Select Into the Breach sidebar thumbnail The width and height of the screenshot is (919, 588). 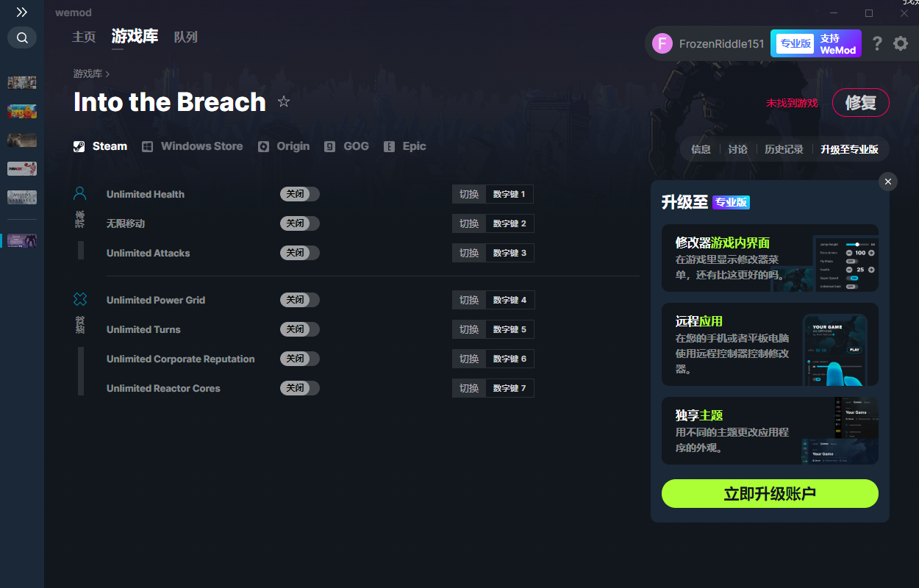point(22,240)
